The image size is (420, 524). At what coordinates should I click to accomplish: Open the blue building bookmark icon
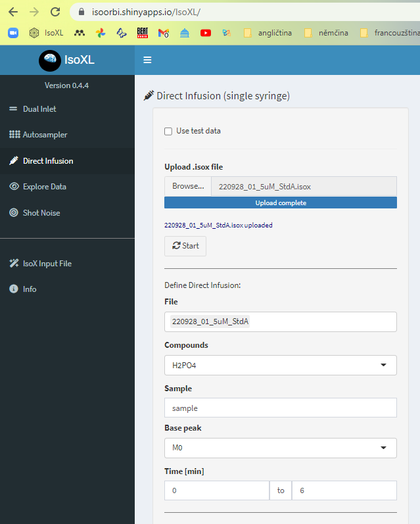185,33
